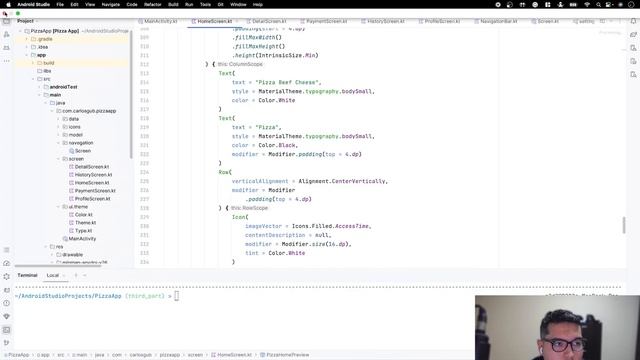Open terminal tabs dropdown arrow
This screenshot has width=640, height=360.
pos(84,276)
